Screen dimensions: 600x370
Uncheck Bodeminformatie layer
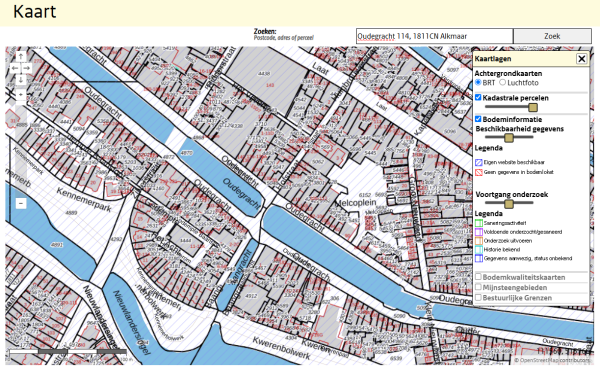pyautogui.click(x=478, y=119)
